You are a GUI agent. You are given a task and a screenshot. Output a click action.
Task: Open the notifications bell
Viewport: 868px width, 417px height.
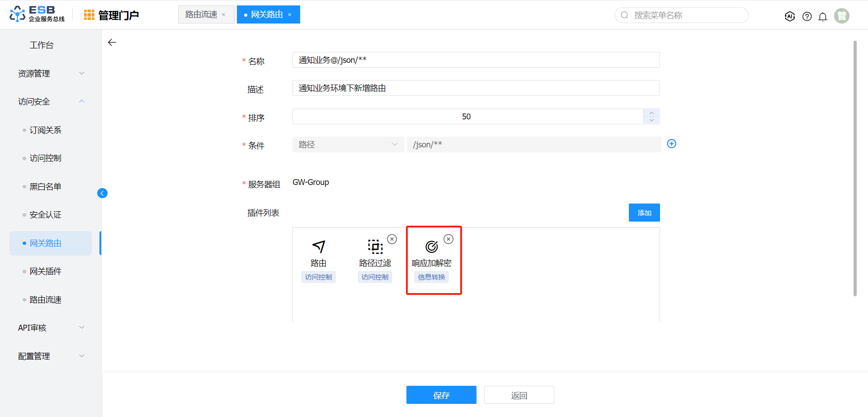tap(823, 16)
